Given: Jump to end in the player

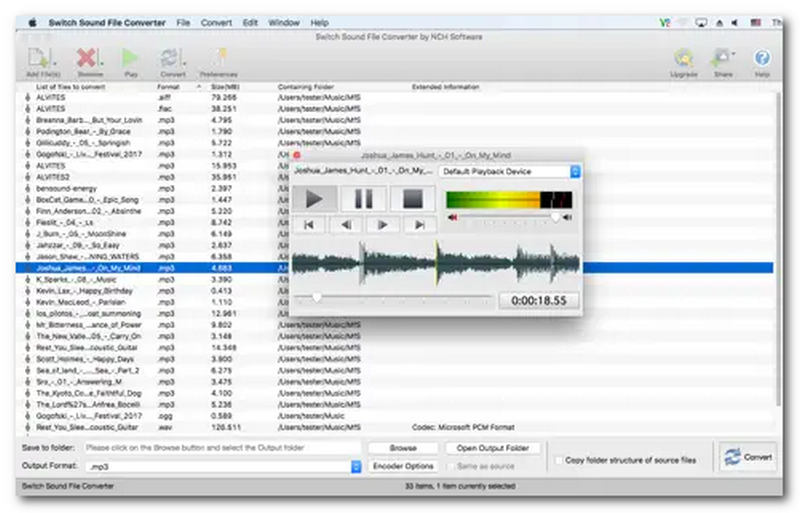Looking at the screenshot, I should (420, 225).
